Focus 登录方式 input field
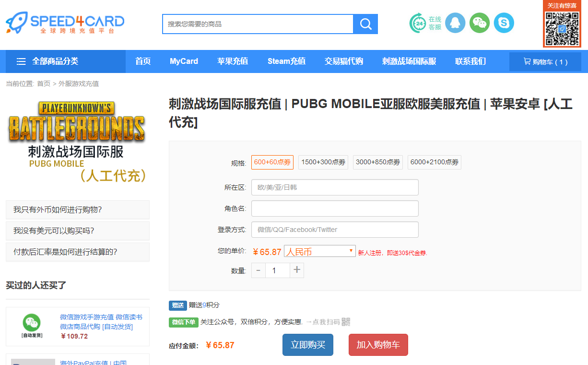 (335, 230)
